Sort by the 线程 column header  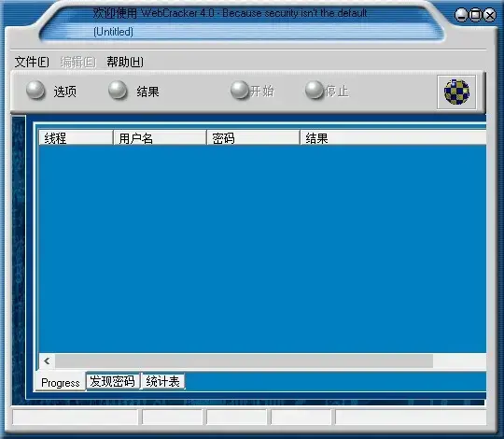click(76, 138)
